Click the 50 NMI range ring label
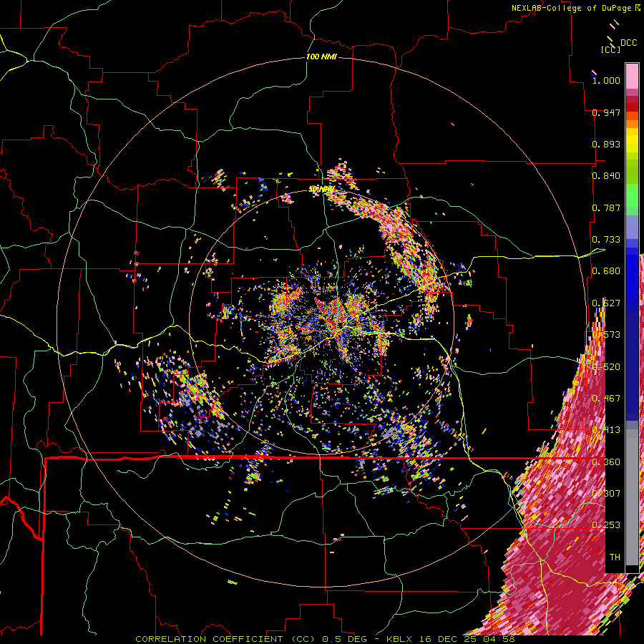Screen dimensions: 644x644 pos(321,190)
